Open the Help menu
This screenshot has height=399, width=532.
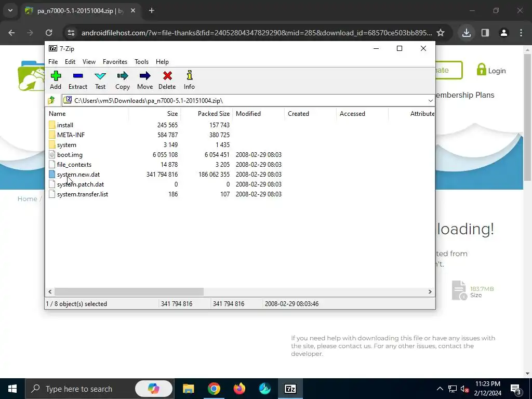(162, 62)
